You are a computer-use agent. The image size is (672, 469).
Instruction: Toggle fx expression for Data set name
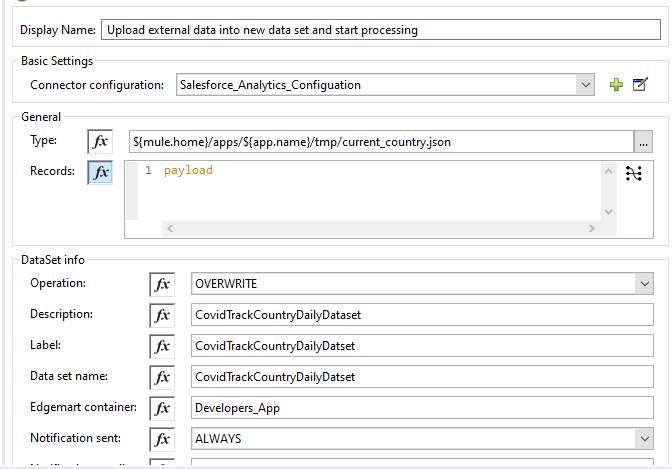pos(162,377)
